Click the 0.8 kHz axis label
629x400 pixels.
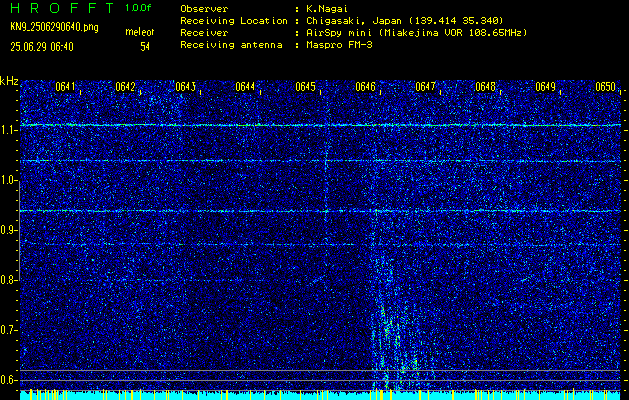[8, 280]
